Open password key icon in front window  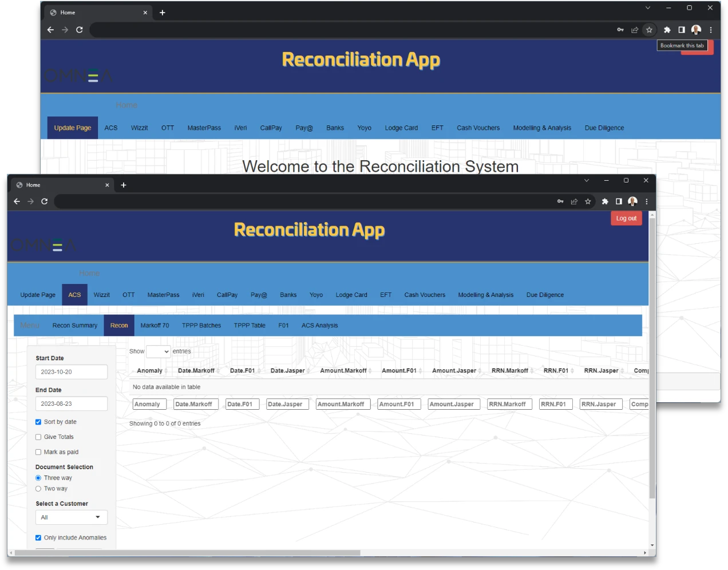(560, 201)
